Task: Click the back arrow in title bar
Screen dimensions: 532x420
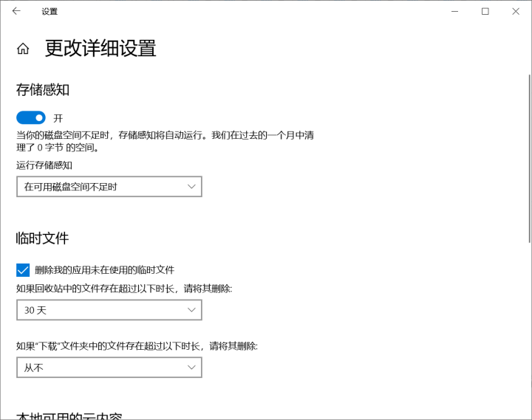Action: click(x=16, y=11)
